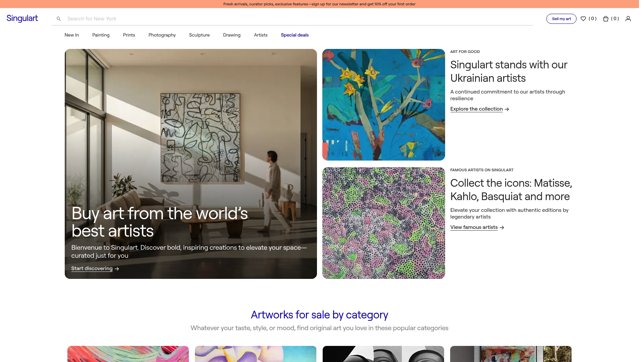This screenshot has height=362, width=644.
Task: Click the Singulart logo
Action: click(x=22, y=18)
